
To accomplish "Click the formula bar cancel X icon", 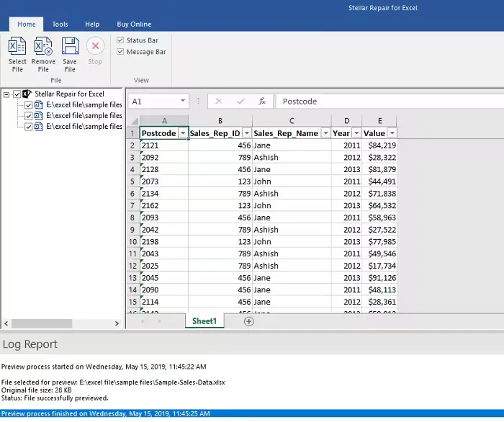I will [x=219, y=102].
